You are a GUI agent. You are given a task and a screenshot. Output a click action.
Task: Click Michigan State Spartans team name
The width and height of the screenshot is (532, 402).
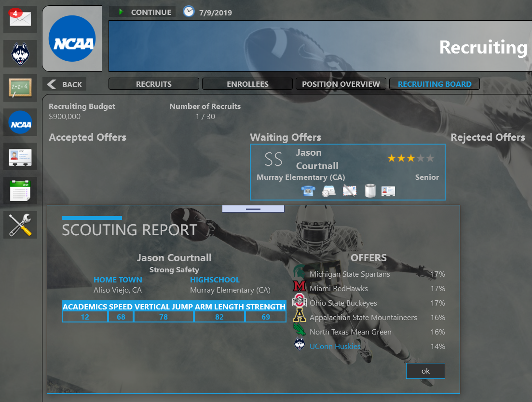tap(350, 274)
